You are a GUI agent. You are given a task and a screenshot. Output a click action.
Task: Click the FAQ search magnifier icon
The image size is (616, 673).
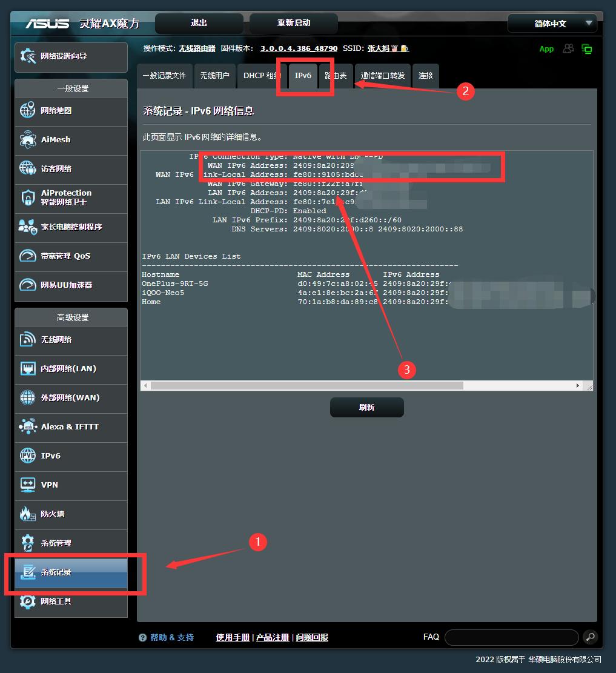590,637
